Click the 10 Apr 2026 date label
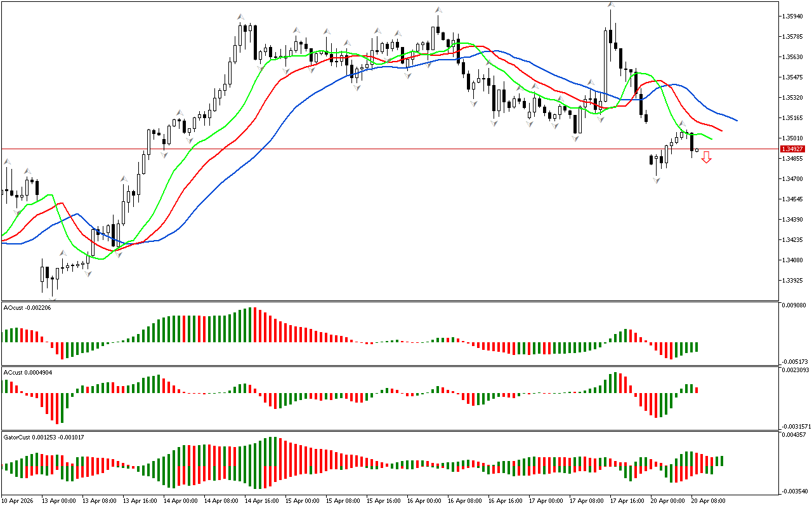This screenshot has height=508, width=812. point(19,501)
